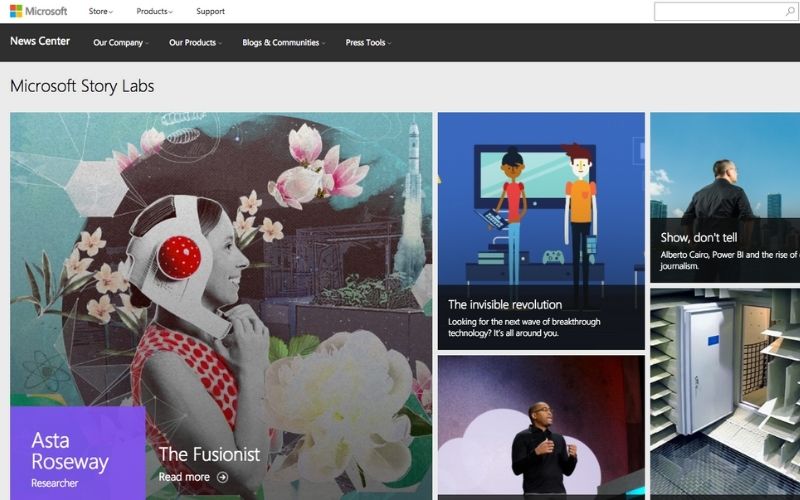
Task: Open the server vault room thumbnail
Action: [725, 394]
